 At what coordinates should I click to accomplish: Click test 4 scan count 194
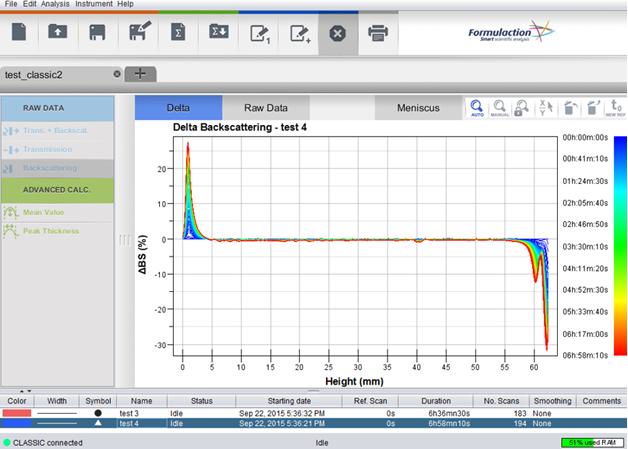pyautogui.click(x=520, y=423)
